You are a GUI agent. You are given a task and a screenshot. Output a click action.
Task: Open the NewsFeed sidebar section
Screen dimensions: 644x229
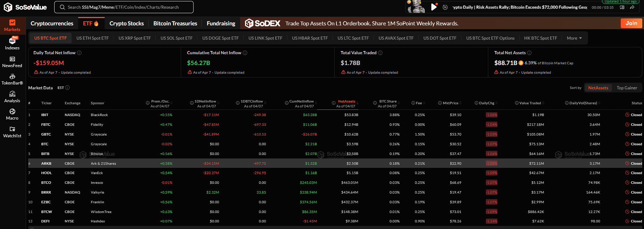click(x=12, y=62)
